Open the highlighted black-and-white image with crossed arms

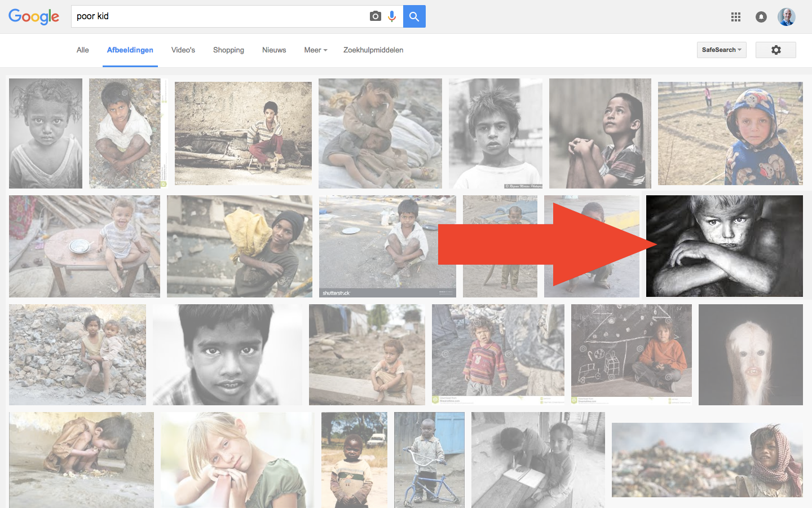click(724, 246)
